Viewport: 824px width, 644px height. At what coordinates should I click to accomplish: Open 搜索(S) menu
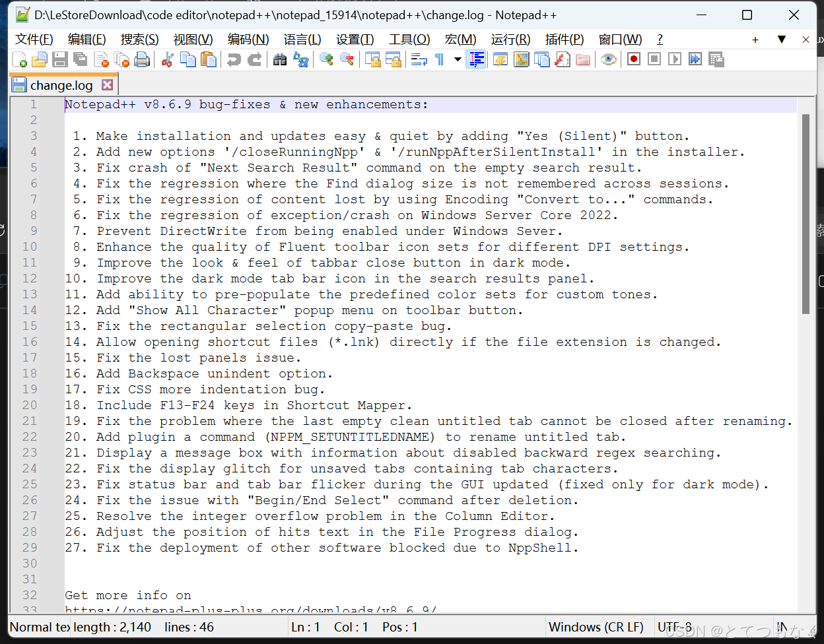[140, 40]
